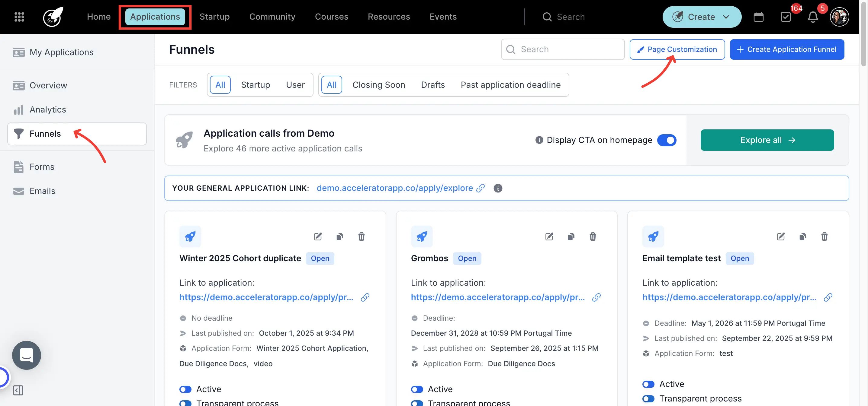The width and height of the screenshot is (868, 406).
Task: Edit the Winter 2025 Cohort duplicate funnel
Action: tap(318, 236)
